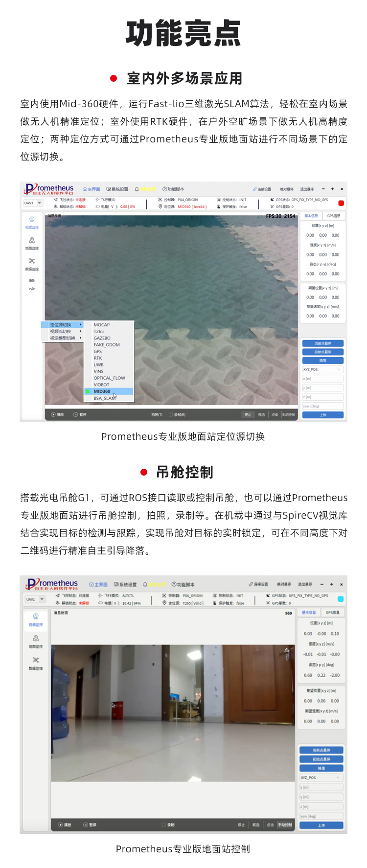Select MID360 from the positioning source menu
367x868 pixels.
click(x=109, y=391)
